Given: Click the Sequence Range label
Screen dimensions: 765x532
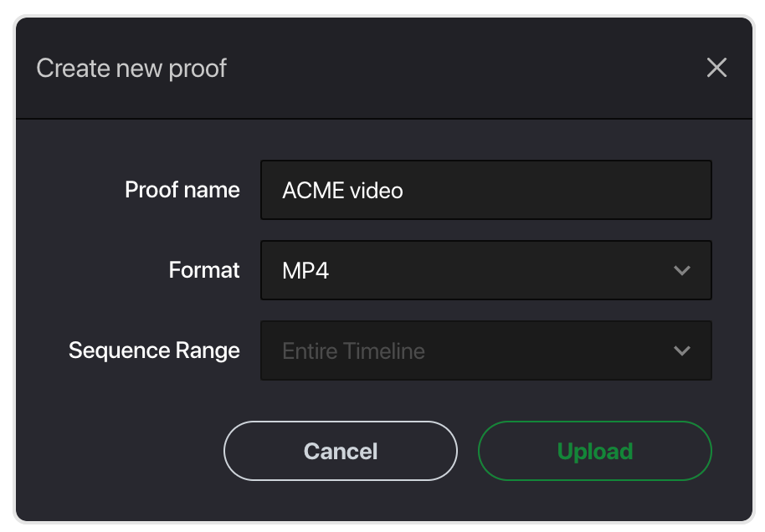Looking at the screenshot, I should coord(154,350).
